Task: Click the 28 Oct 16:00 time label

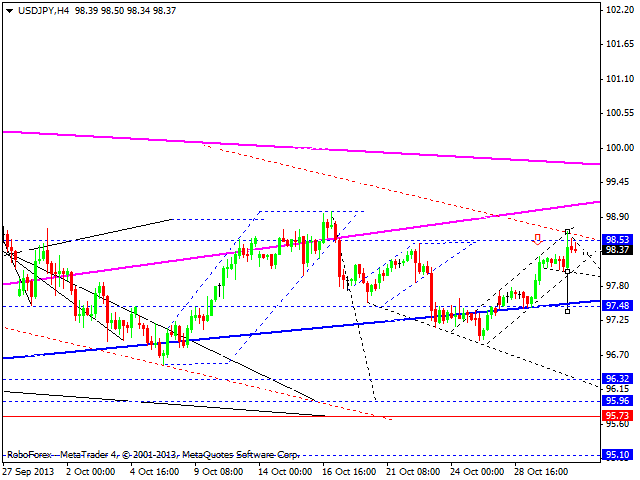Action: [541, 471]
